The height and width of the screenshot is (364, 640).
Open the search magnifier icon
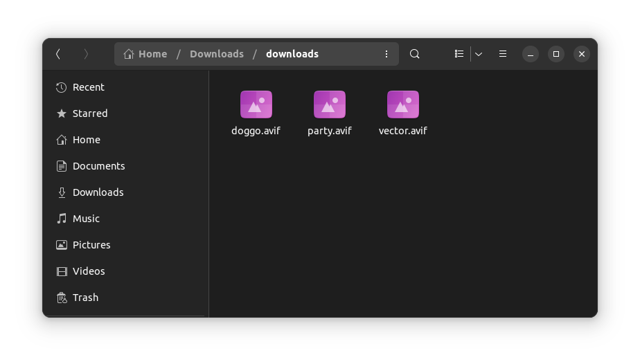click(x=414, y=54)
